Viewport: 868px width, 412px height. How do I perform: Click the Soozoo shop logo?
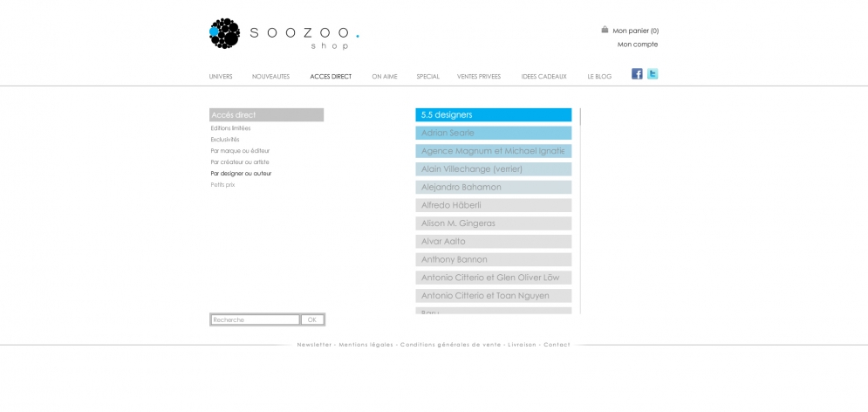tap(284, 34)
